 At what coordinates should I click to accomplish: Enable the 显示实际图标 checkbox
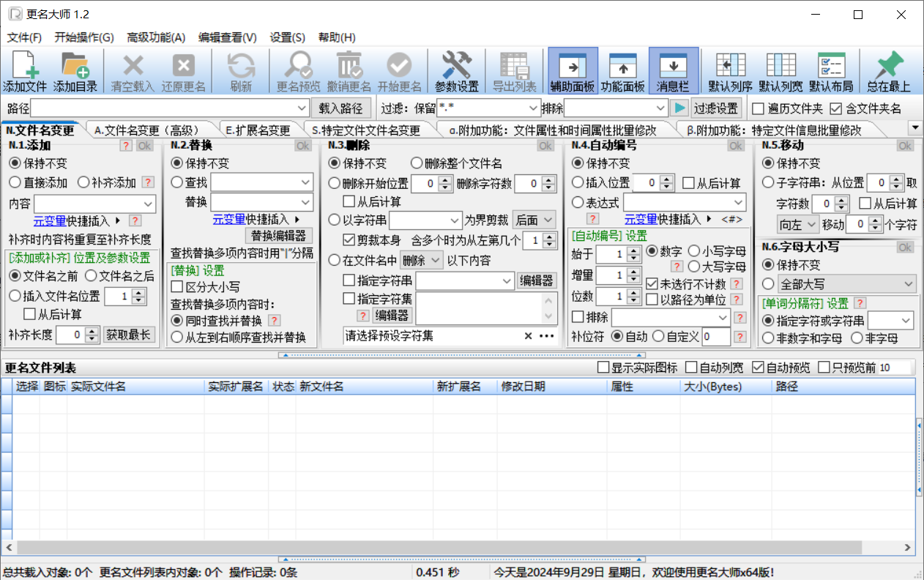coord(603,367)
